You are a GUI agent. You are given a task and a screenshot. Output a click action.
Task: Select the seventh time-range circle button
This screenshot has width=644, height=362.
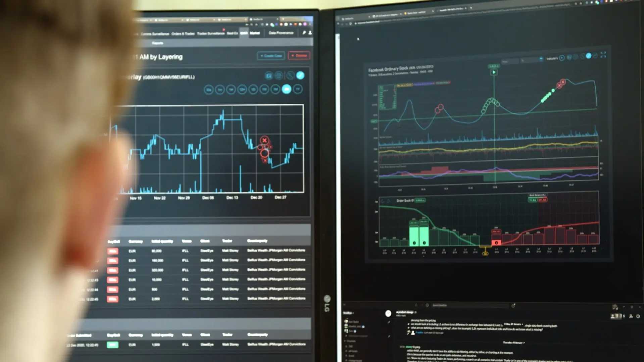coord(276,89)
